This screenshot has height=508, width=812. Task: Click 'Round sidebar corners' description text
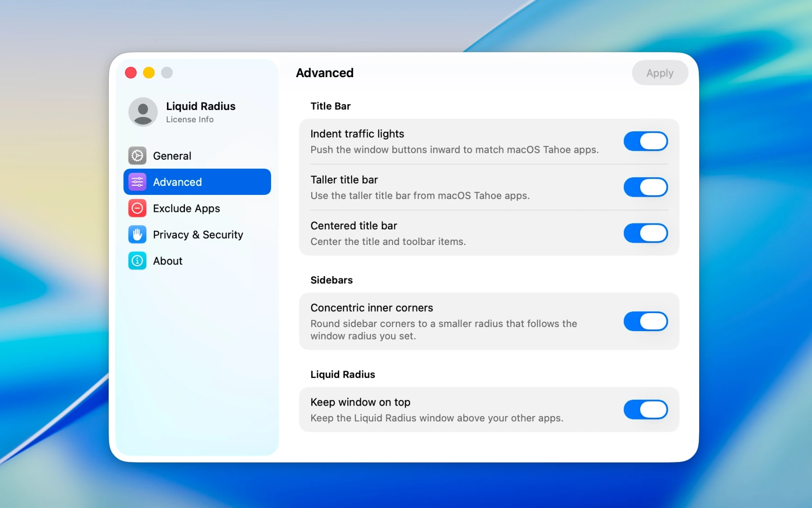tap(444, 330)
